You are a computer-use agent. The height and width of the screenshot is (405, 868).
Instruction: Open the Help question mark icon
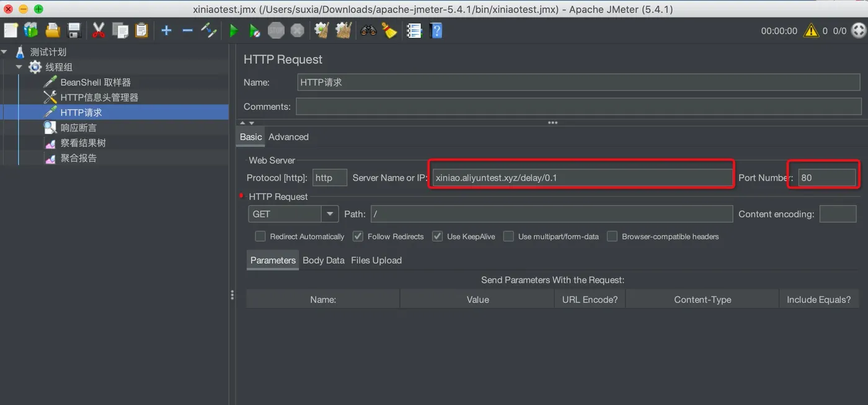click(436, 30)
